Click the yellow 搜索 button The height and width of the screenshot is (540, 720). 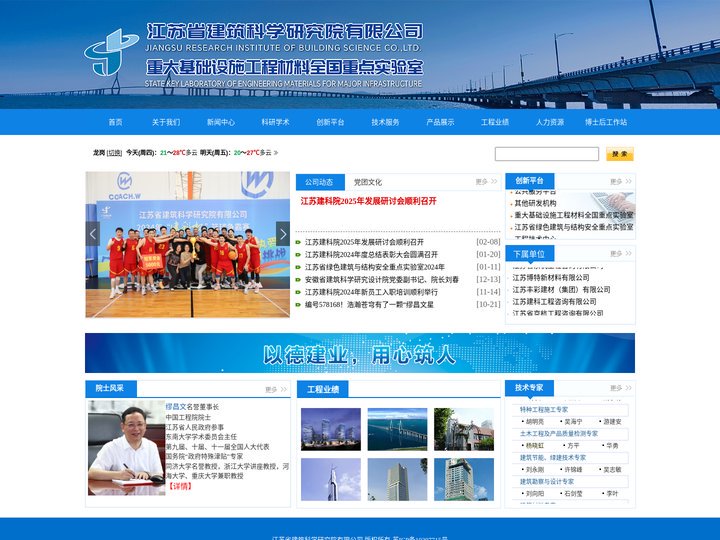pyautogui.click(x=619, y=154)
